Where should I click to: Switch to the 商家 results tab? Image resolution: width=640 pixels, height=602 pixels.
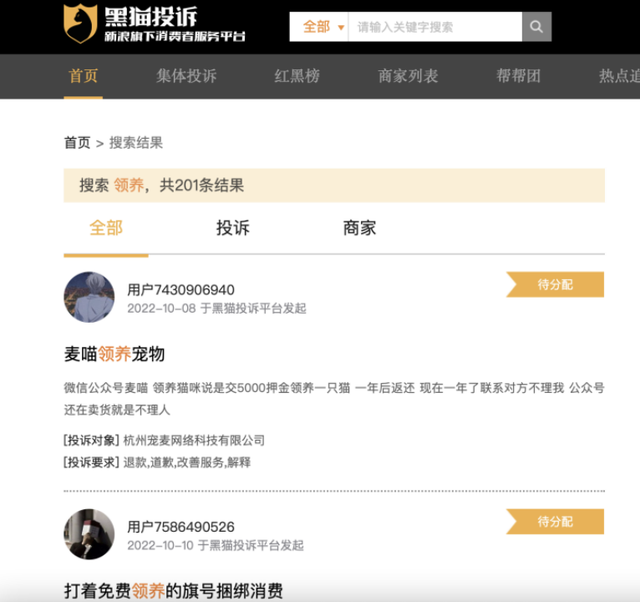(x=360, y=228)
